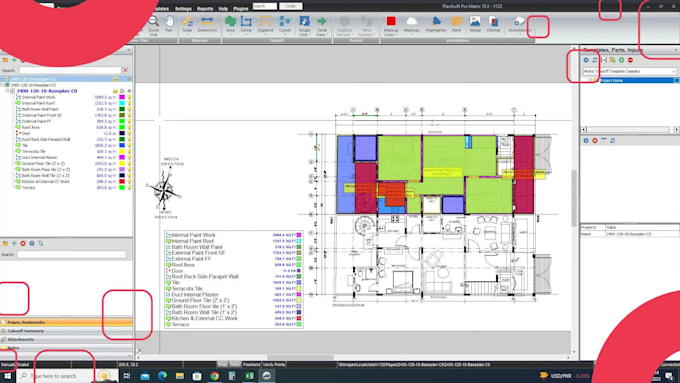The height and width of the screenshot is (383, 680).
Task: Open the Plugins menu
Action: [x=240, y=9]
